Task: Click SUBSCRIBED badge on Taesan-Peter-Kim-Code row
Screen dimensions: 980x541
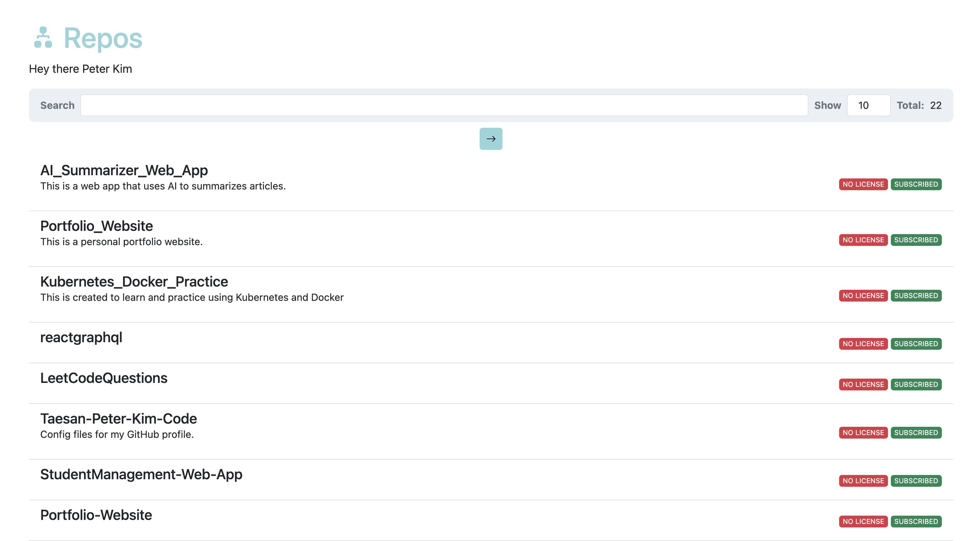Action: [915, 433]
